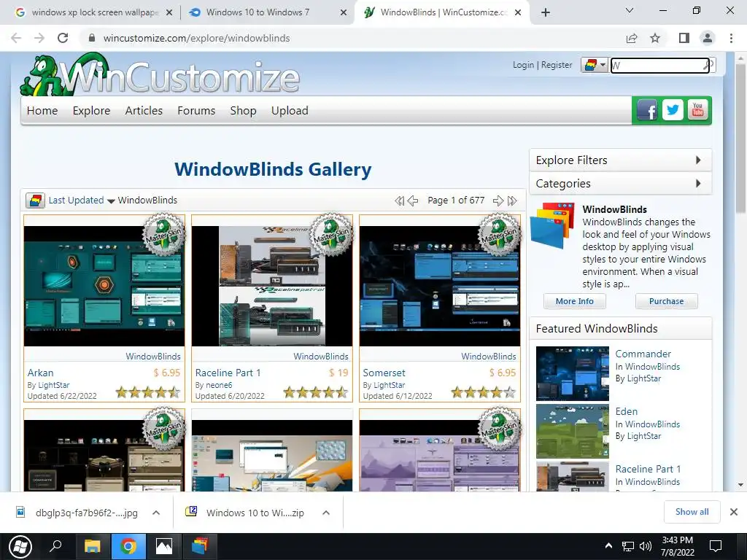Click the address bar URL
This screenshot has height=560, width=747.
[196, 38]
